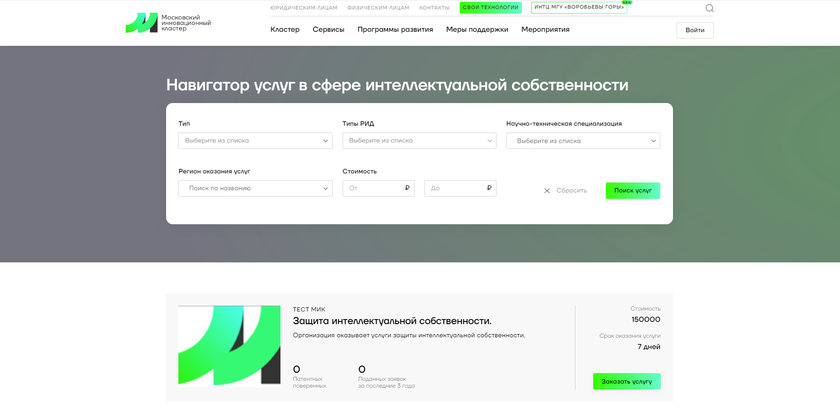Go to Программы развития menu

click(395, 30)
